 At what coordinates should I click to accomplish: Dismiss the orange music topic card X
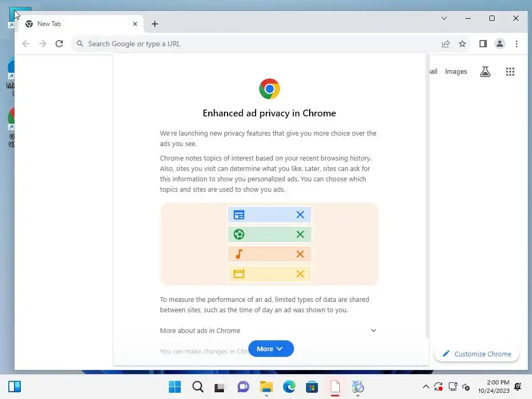(300, 254)
